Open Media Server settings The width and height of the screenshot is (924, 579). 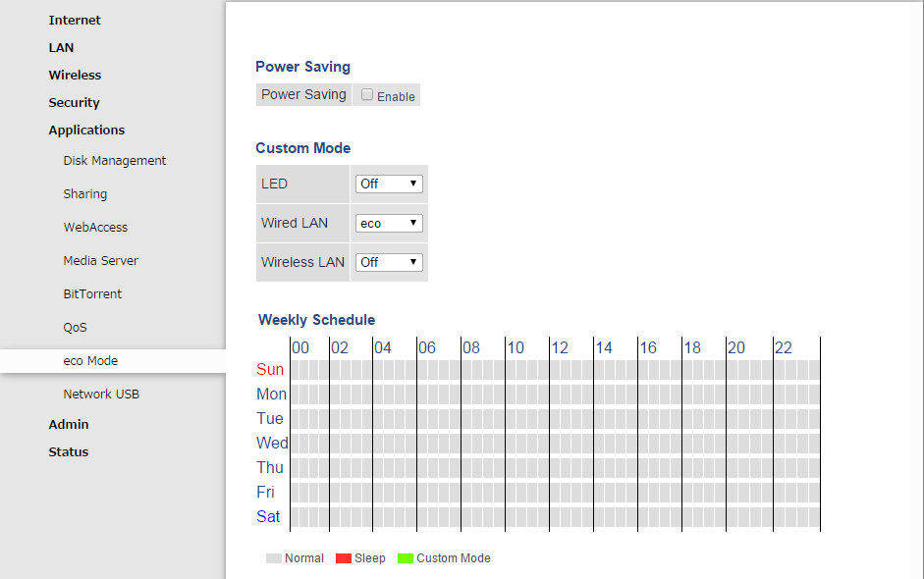tap(101, 260)
